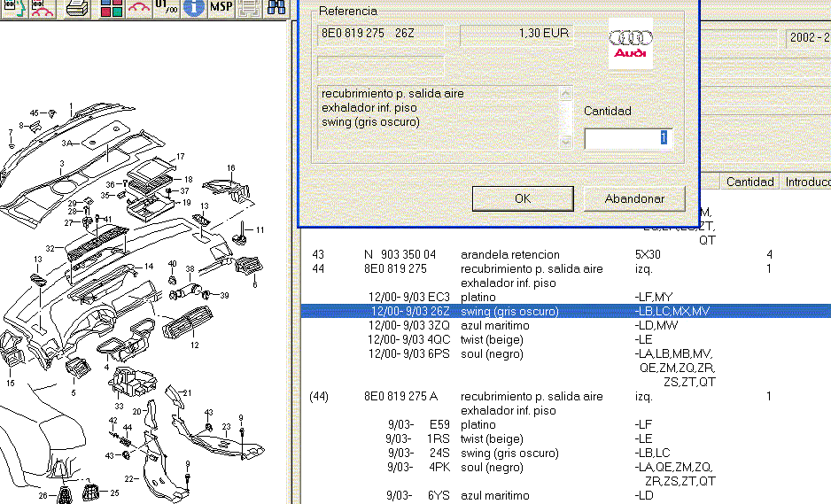Click the grayed-out list toolbar icon

click(249, 8)
